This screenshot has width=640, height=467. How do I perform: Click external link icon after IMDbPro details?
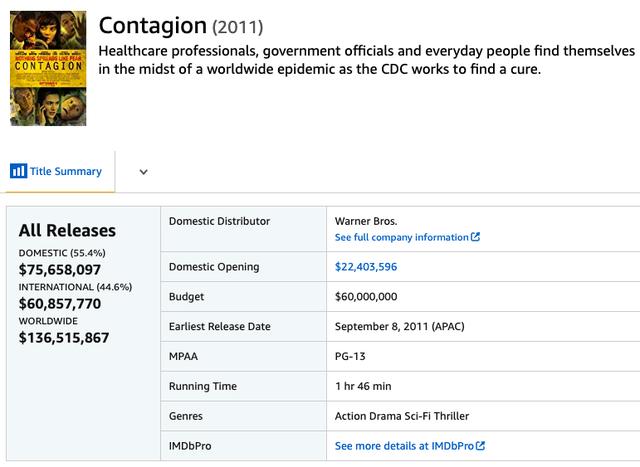coord(480,446)
